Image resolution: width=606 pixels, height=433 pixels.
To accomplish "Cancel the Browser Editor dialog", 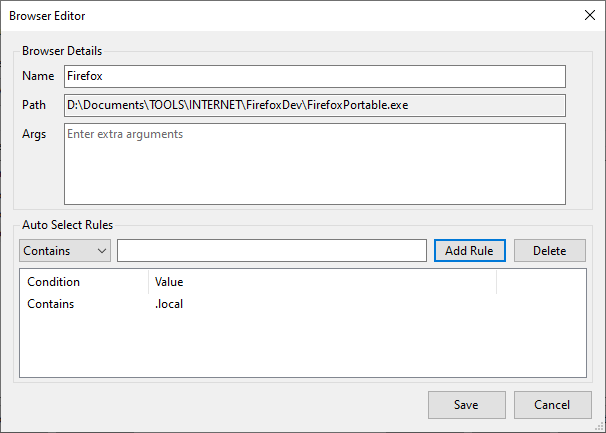I will 553,405.
